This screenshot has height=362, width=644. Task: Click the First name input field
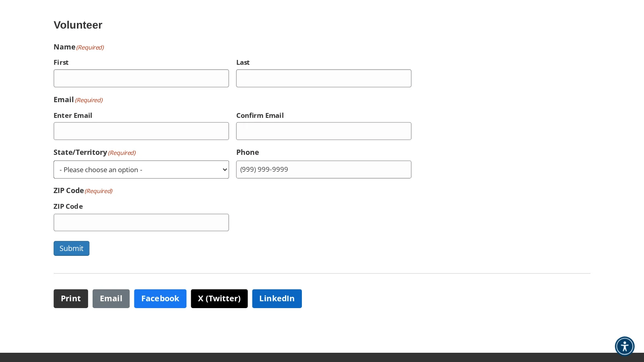click(x=141, y=78)
